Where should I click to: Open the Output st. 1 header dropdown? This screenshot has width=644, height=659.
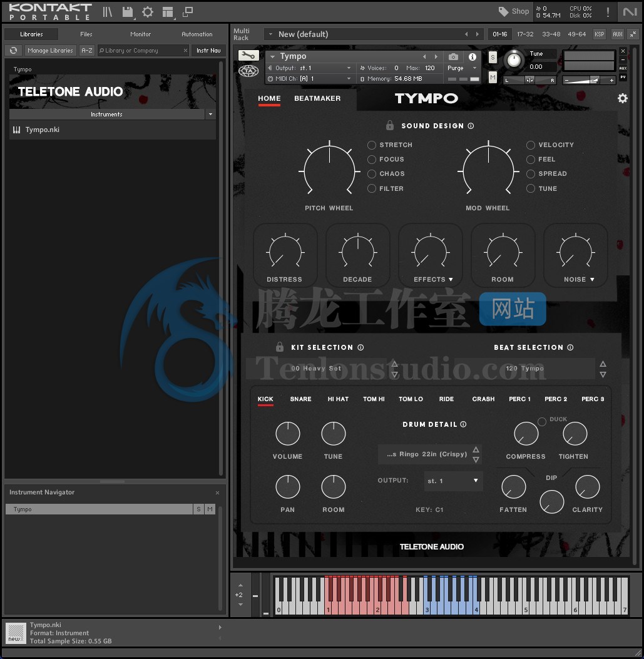click(349, 68)
